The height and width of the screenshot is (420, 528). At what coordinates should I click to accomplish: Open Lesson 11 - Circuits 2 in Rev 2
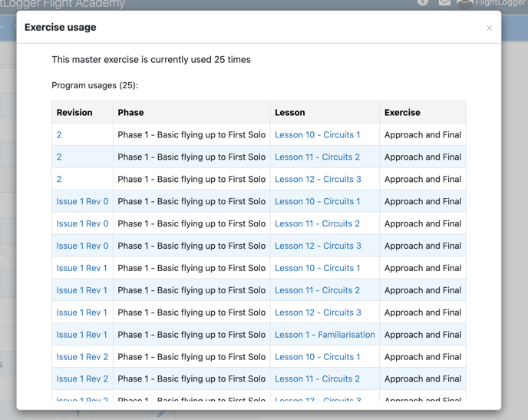point(317,379)
